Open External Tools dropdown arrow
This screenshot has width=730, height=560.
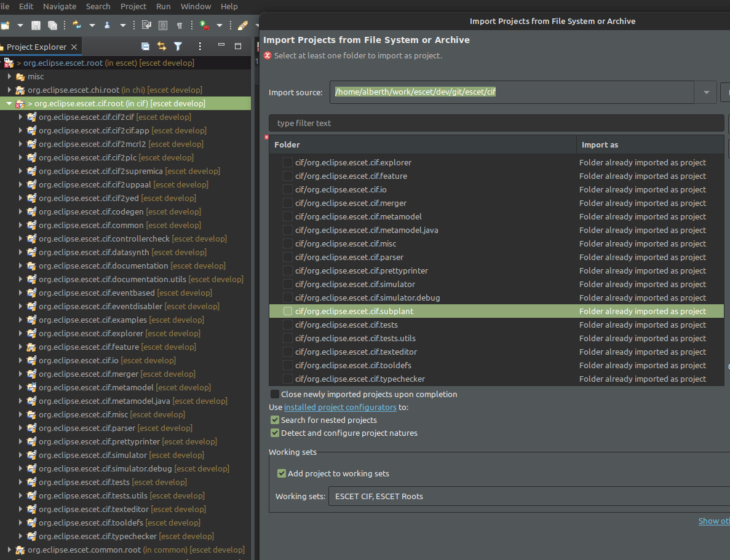pyautogui.click(x=220, y=25)
